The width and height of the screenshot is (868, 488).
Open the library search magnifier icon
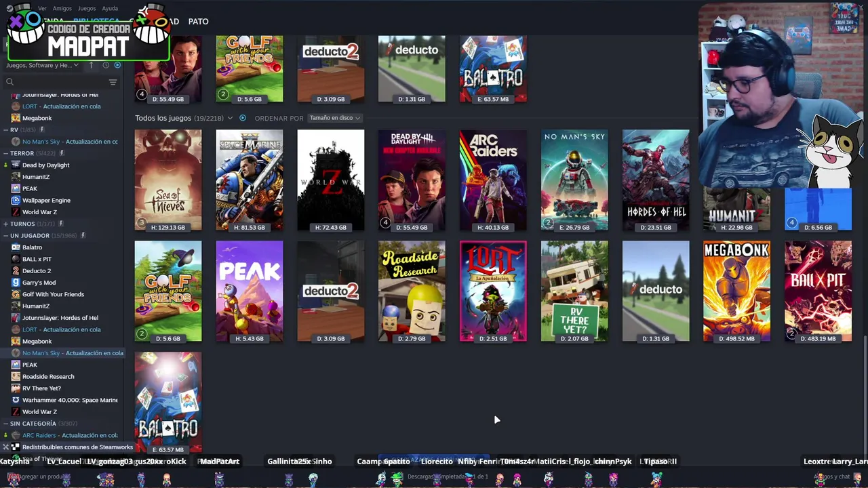pyautogui.click(x=9, y=82)
